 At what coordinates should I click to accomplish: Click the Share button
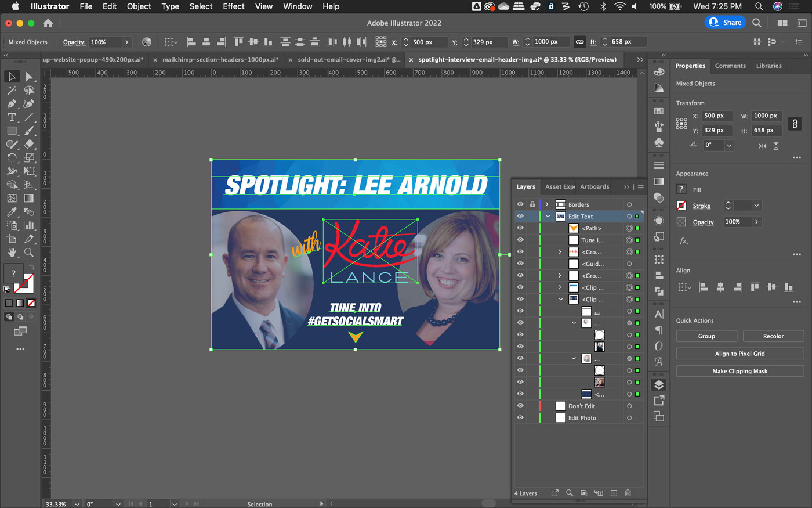coord(725,23)
